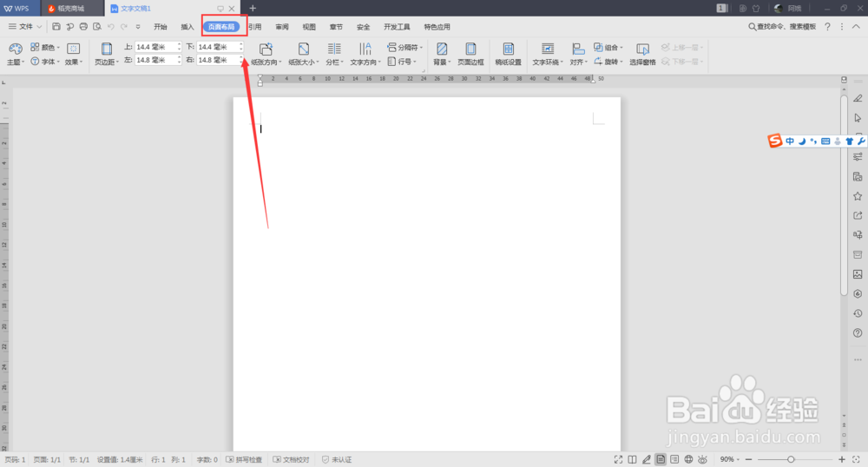Increase the bottom margin 下 stepper up arrow
This screenshot has width=868, height=467.
[240, 45]
